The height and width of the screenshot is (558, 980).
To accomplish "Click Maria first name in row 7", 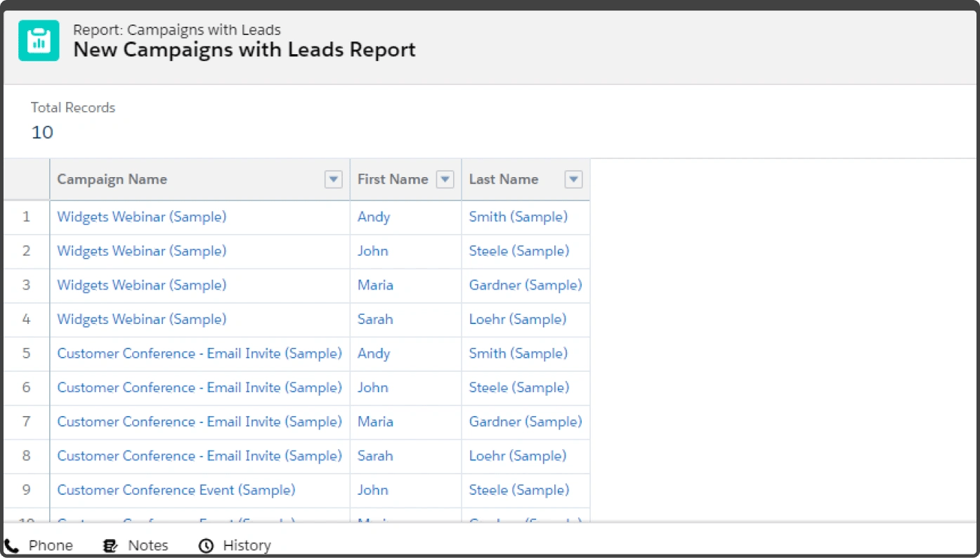I will click(x=375, y=422).
